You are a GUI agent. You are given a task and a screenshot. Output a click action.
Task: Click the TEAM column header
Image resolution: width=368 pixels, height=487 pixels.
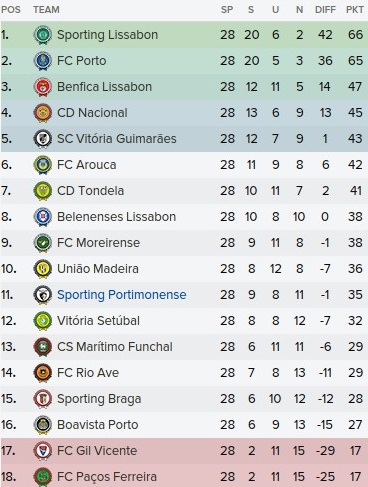coord(46,10)
